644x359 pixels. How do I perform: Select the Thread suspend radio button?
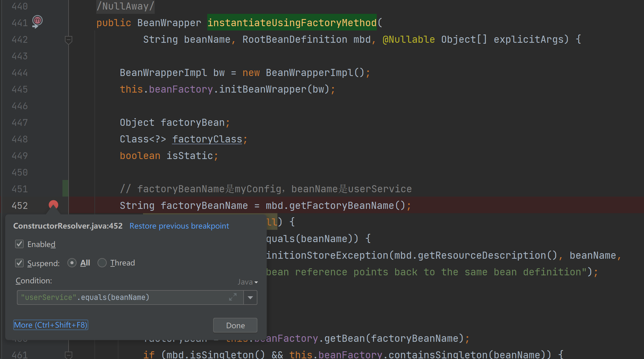(102, 263)
